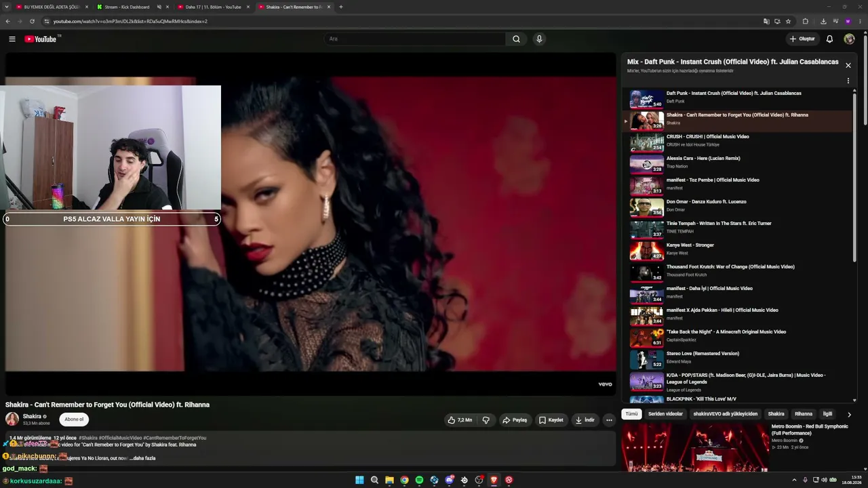Select the 'Rihanna' filter chip
The height and width of the screenshot is (488, 868).
point(804,414)
